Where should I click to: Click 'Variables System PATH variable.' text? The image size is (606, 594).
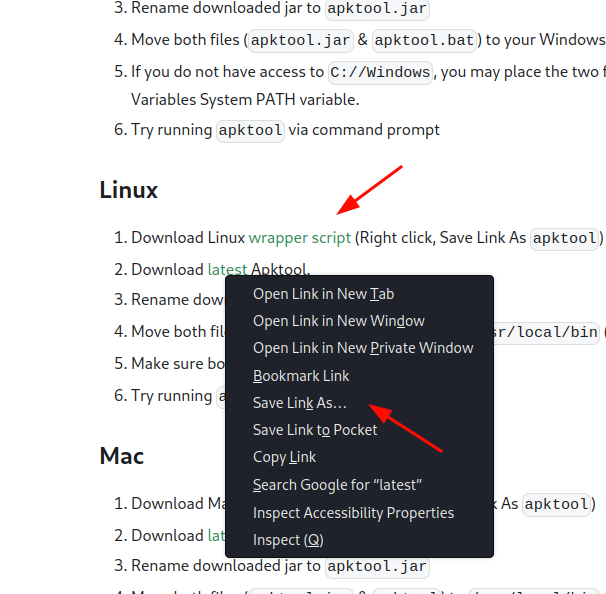[x=245, y=100]
